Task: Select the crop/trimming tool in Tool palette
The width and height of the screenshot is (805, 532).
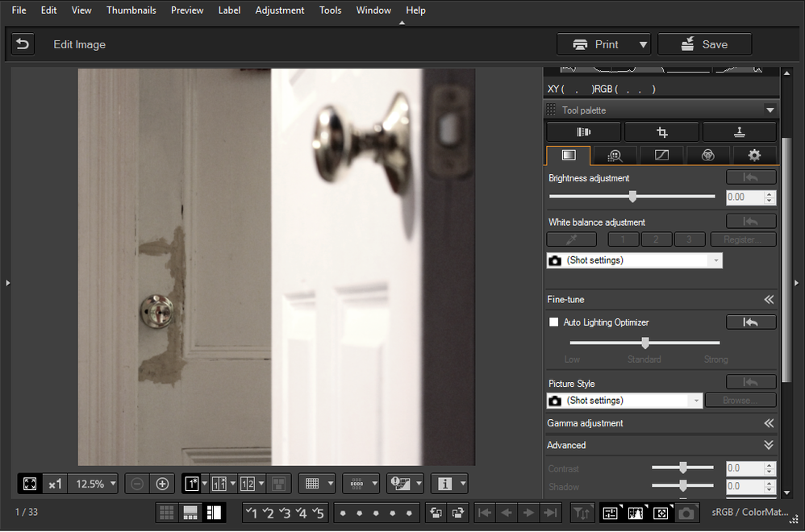Action: [661, 132]
